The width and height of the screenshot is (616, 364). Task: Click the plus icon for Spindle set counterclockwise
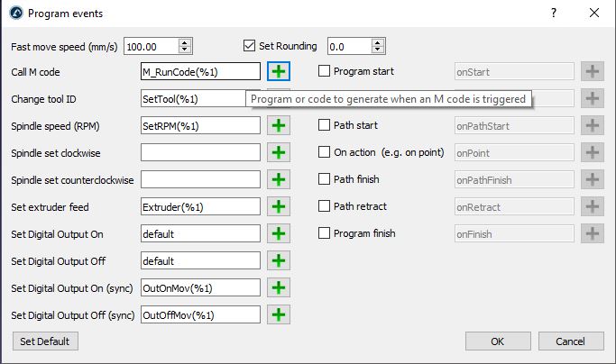point(280,179)
